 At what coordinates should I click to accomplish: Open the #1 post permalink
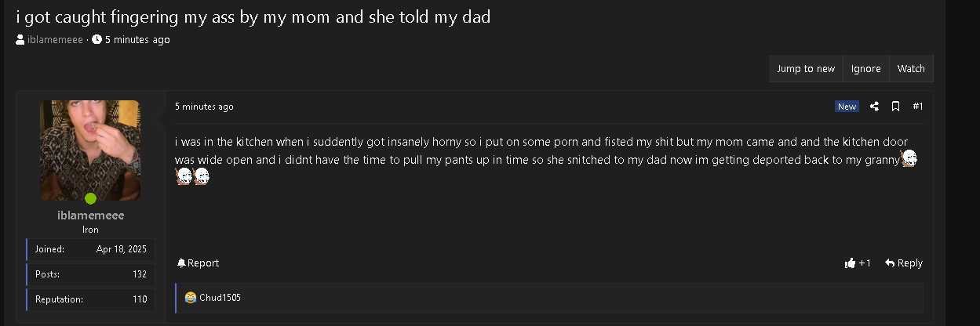(x=918, y=107)
